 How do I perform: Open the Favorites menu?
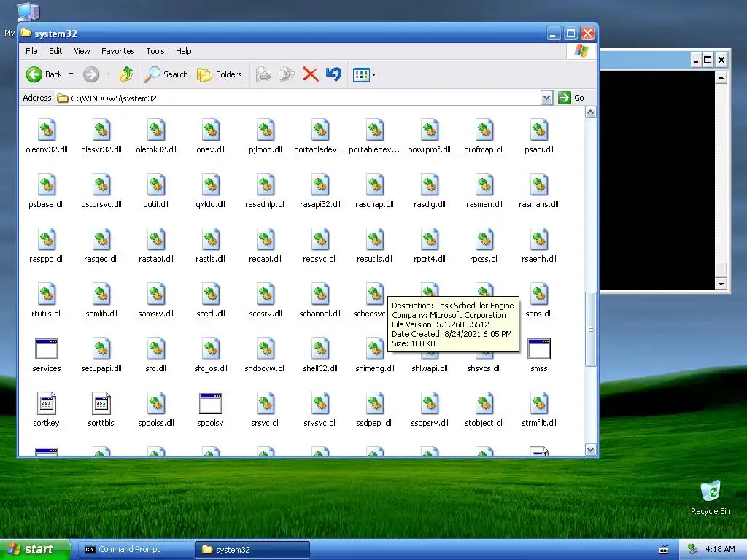117,51
